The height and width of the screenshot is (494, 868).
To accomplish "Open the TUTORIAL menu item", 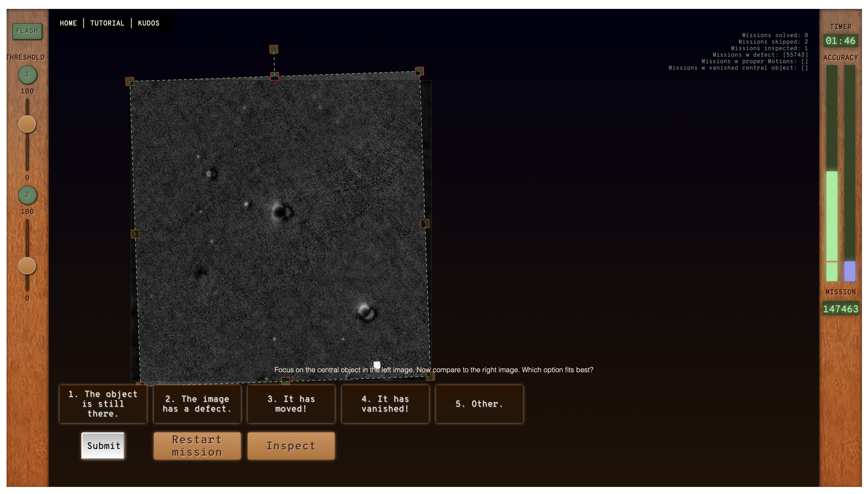I will [107, 23].
